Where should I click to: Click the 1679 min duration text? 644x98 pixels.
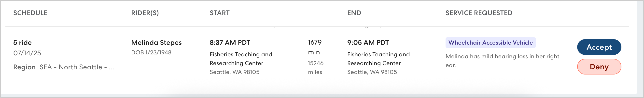click(314, 47)
